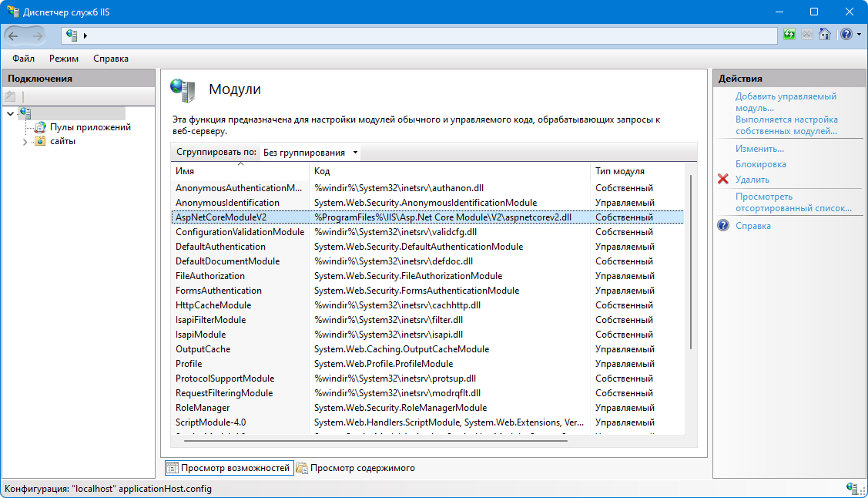
Task: Click the forward navigation arrow
Action: pyautogui.click(x=37, y=36)
